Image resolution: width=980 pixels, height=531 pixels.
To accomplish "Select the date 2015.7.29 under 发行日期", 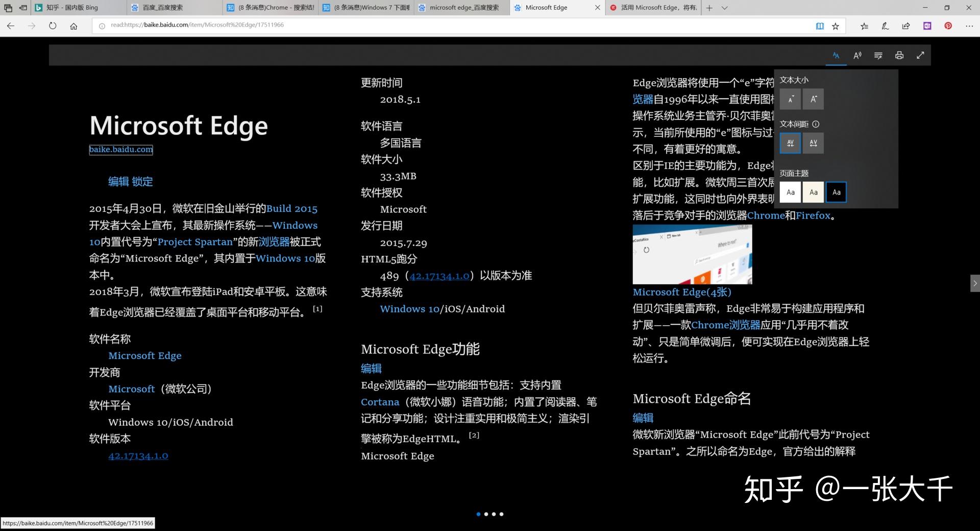I will (403, 243).
